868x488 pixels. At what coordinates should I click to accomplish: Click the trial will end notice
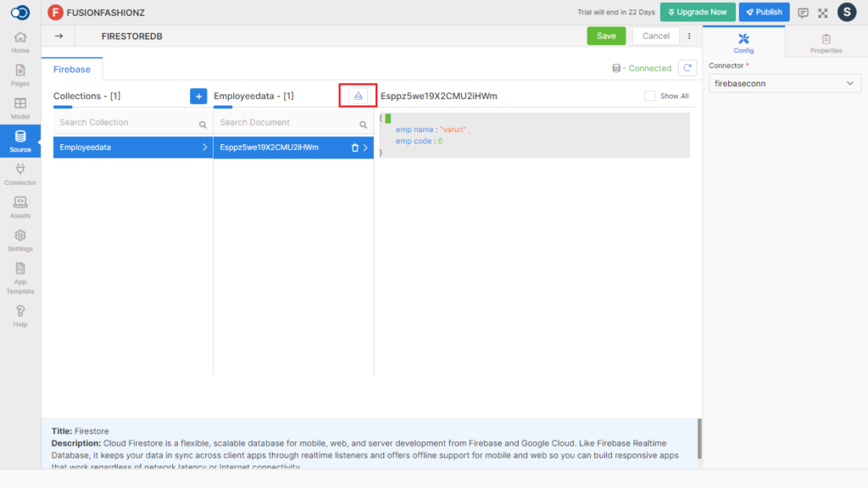click(x=616, y=12)
